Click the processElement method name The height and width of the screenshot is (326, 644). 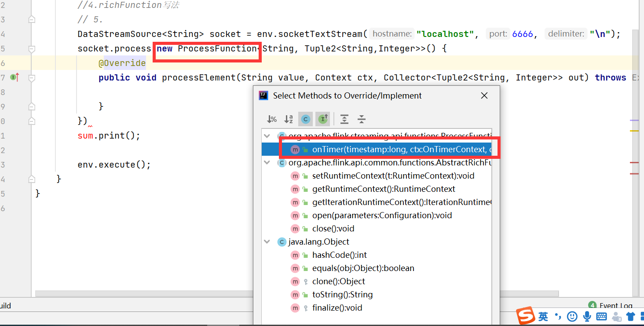point(199,77)
